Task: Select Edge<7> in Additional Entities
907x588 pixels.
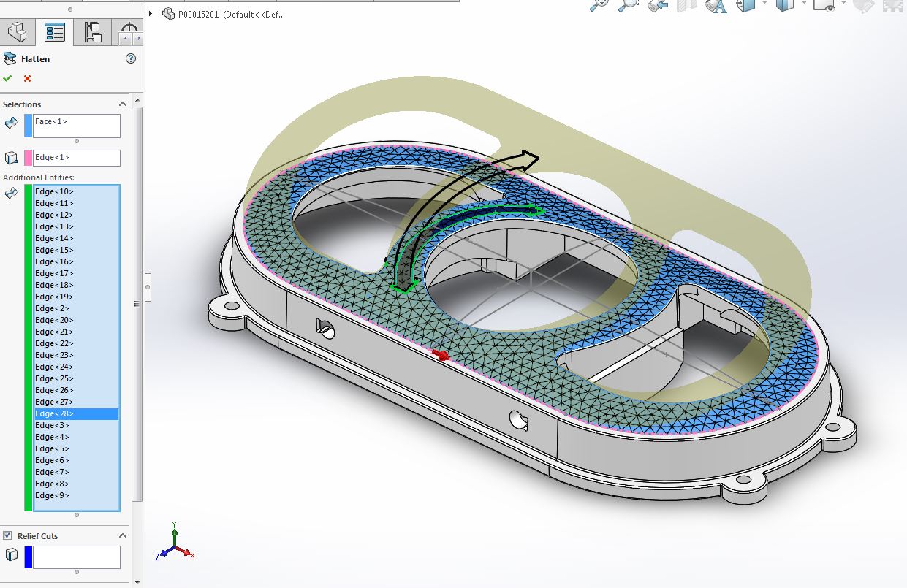Action: click(x=77, y=472)
